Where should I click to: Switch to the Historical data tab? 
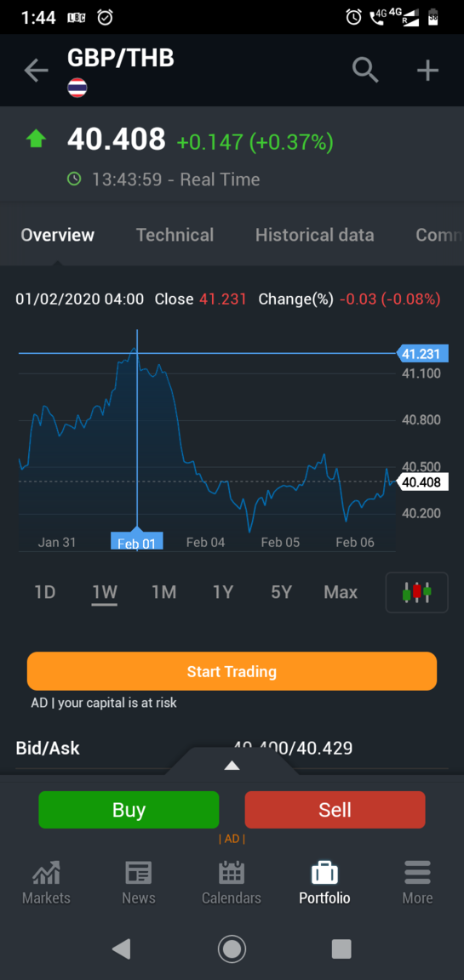[x=314, y=235]
